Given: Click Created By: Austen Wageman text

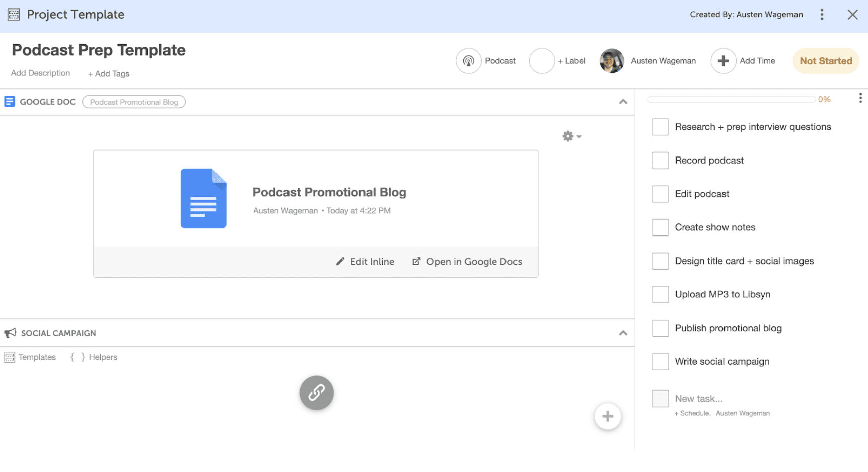Looking at the screenshot, I should (746, 15).
